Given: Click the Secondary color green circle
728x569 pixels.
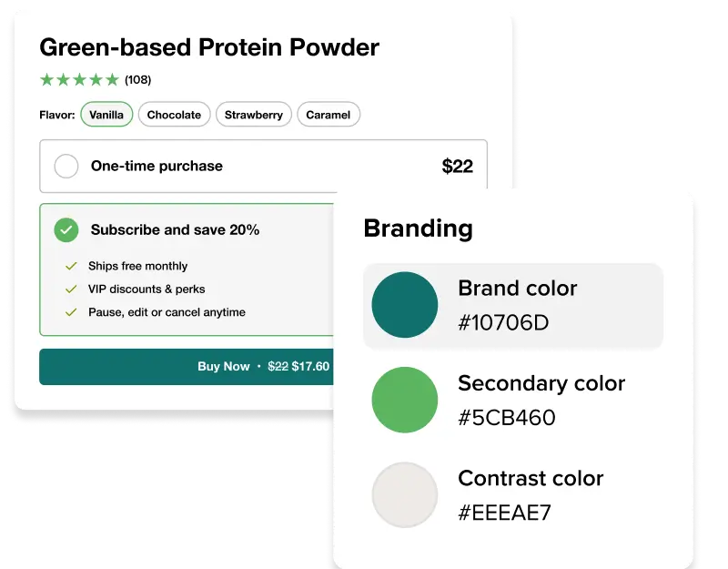Looking at the screenshot, I should [x=404, y=399].
